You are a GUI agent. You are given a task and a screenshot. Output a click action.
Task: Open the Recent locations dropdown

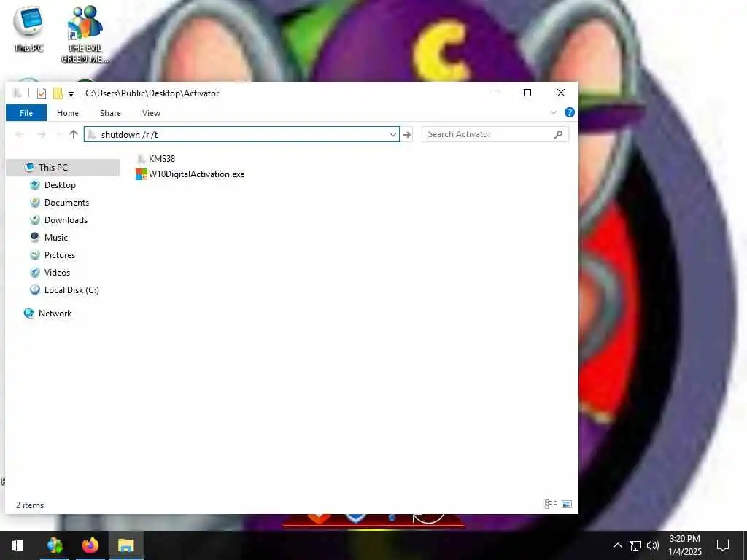pos(58,135)
